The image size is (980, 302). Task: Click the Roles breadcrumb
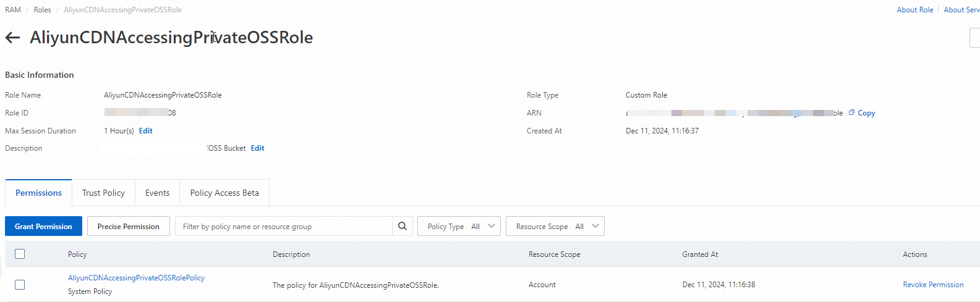pyautogui.click(x=43, y=10)
